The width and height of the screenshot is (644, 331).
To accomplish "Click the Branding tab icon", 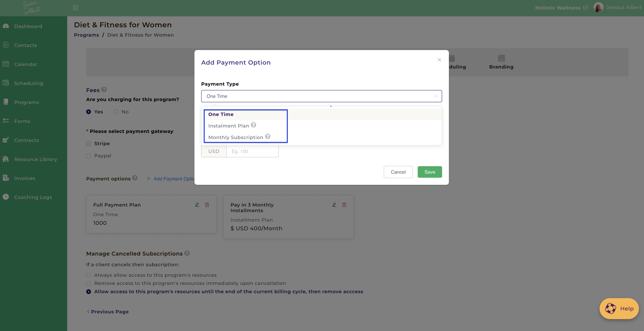I will click(x=501, y=58).
